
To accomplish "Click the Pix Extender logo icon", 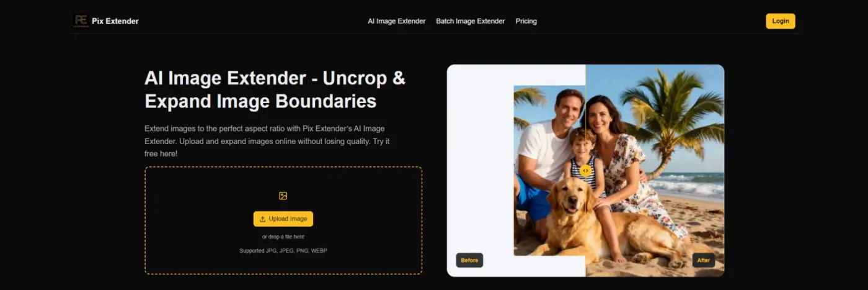I will [x=81, y=20].
